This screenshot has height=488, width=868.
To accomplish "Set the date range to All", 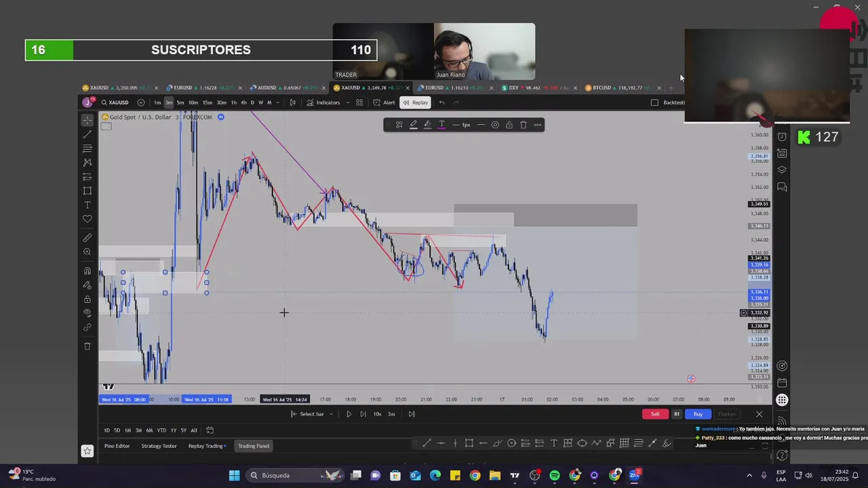I will [x=194, y=430].
